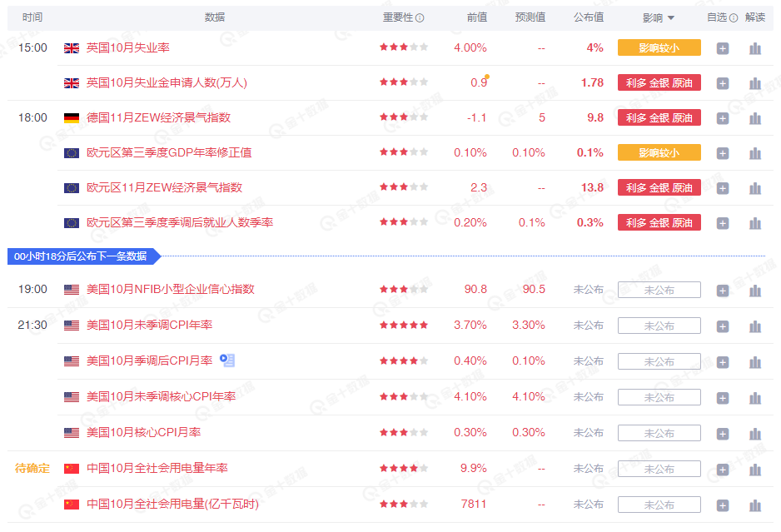Click the 利多 金银 原油 tag on 欧元区就业人数 row
The image size is (781, 532).
tap(659, 222)
